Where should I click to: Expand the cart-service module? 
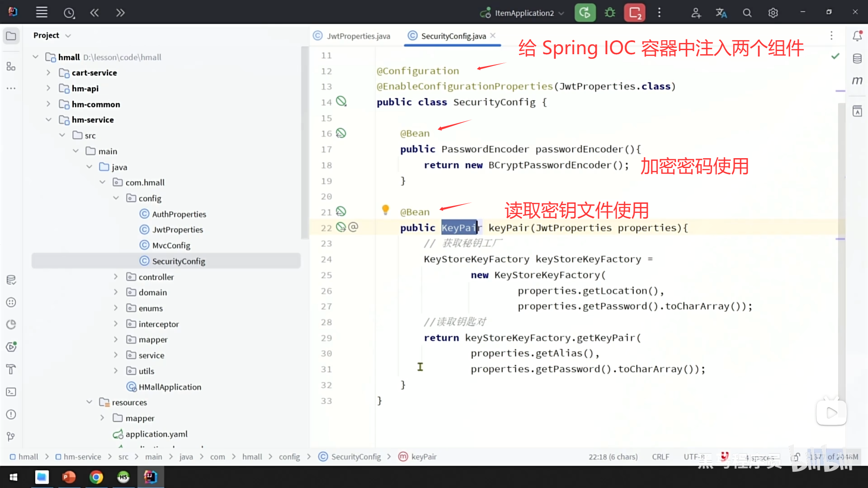point(48,73)
